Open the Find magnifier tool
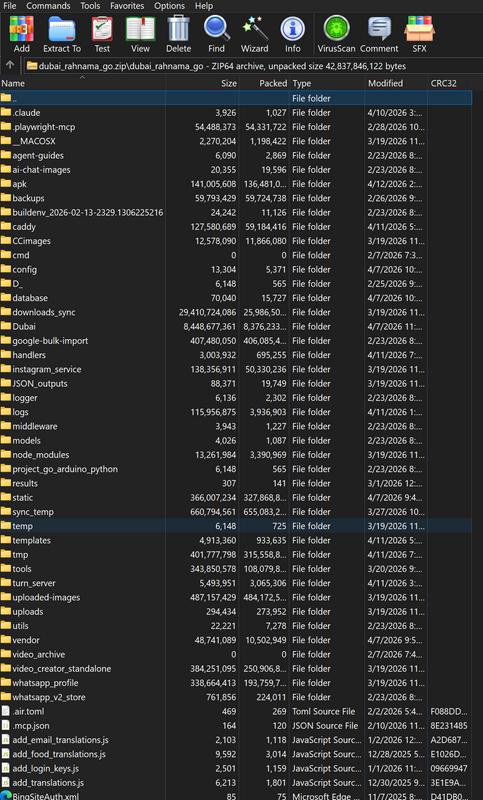This screenshot has height=800, width=483. point(216,34)
